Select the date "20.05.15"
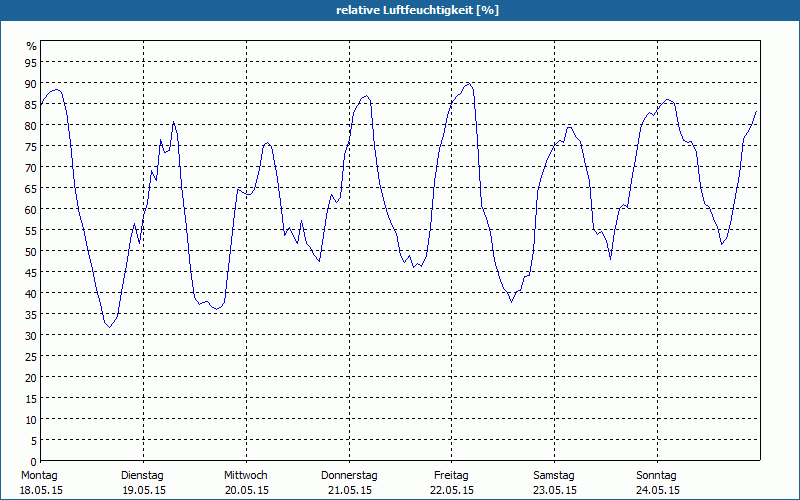The image size is (800, 500). pyautogui.click(x=247, y=490)
